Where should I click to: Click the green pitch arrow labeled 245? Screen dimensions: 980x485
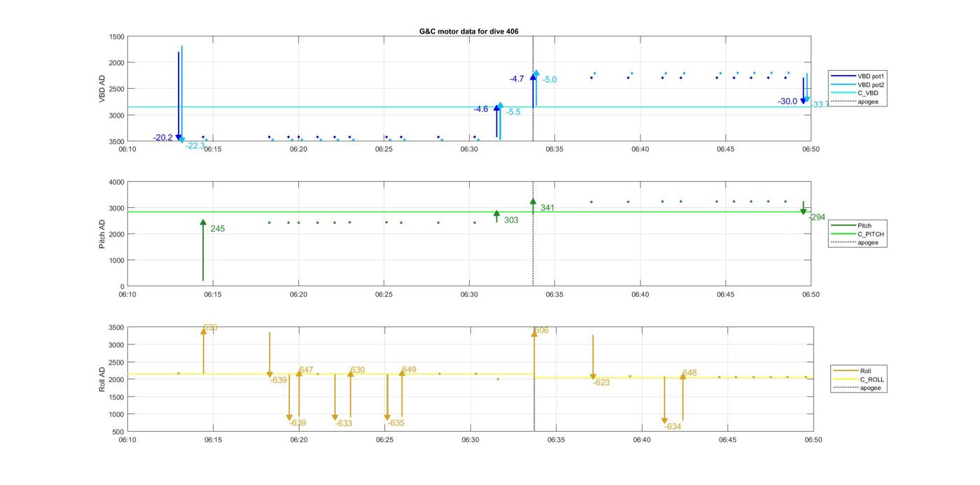point(203,250)
